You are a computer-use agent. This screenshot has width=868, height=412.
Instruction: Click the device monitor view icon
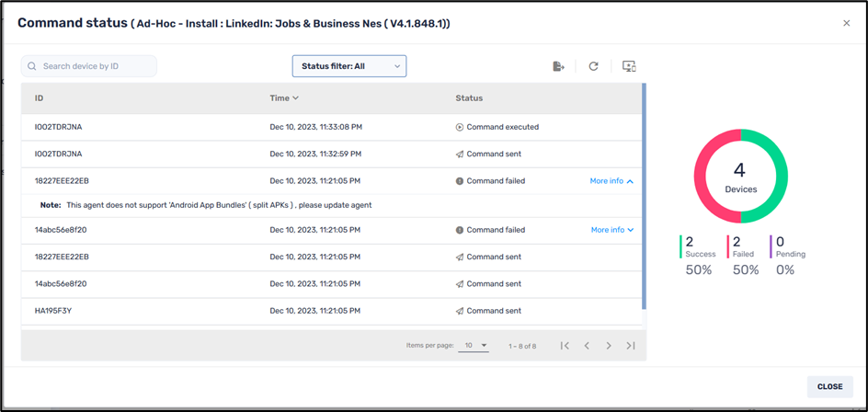tap(629, 66)
